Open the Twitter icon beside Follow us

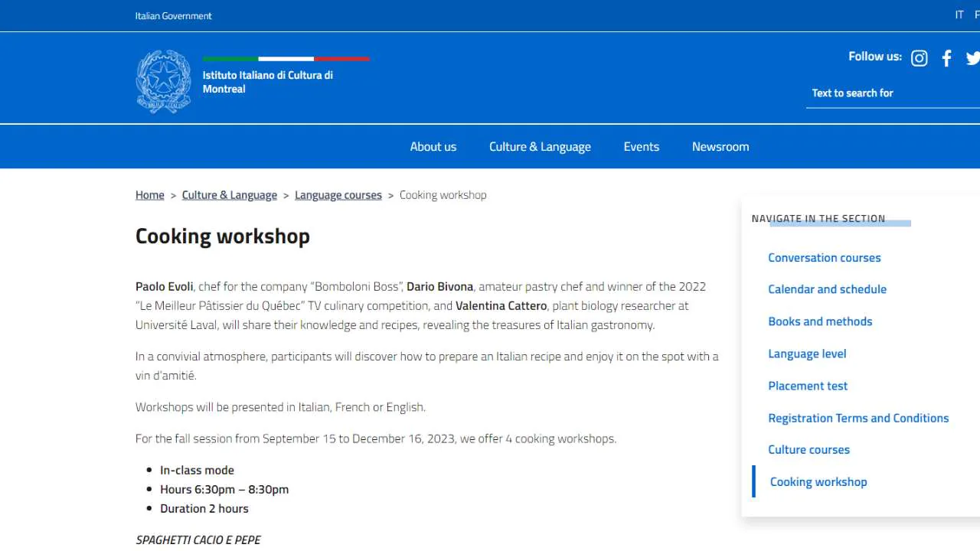(x=973, y=58)
